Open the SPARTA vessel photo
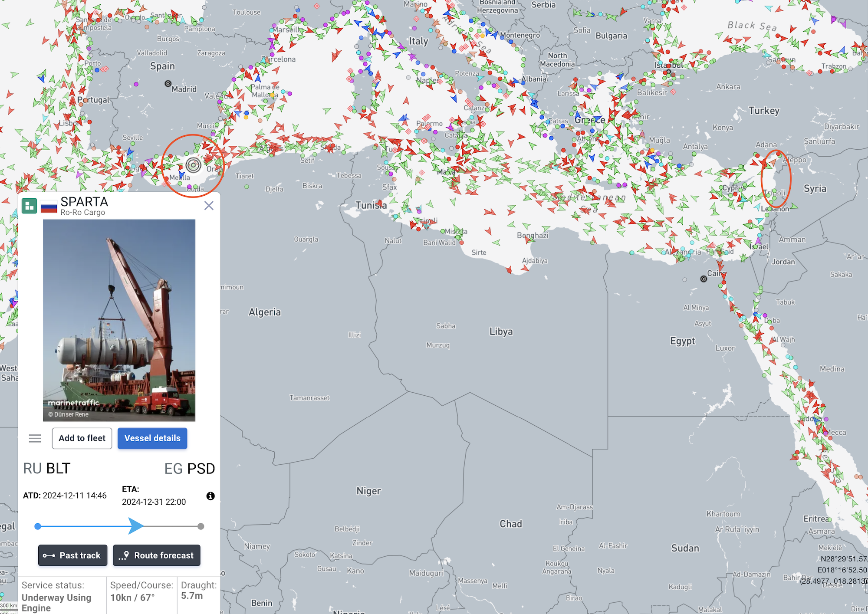Image resolution: width=868 pixels, height=614 pixels. click(x=119, y=320)
